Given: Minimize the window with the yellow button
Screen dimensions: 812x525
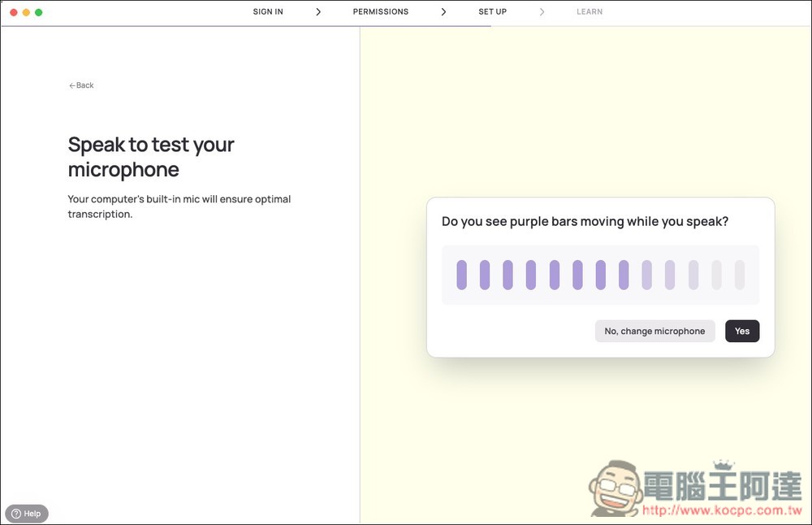Looking at the screenshot, I should tap(26, 12).
